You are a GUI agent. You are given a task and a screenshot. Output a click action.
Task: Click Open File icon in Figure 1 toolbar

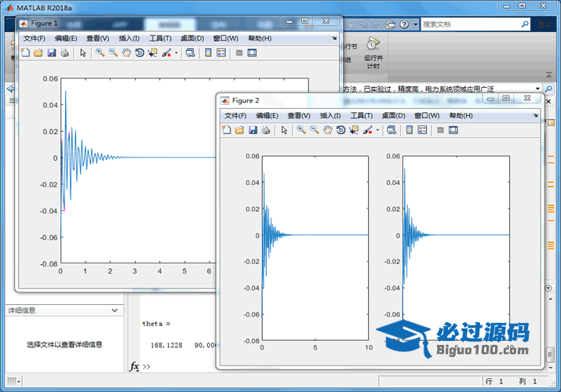[38, 53]
